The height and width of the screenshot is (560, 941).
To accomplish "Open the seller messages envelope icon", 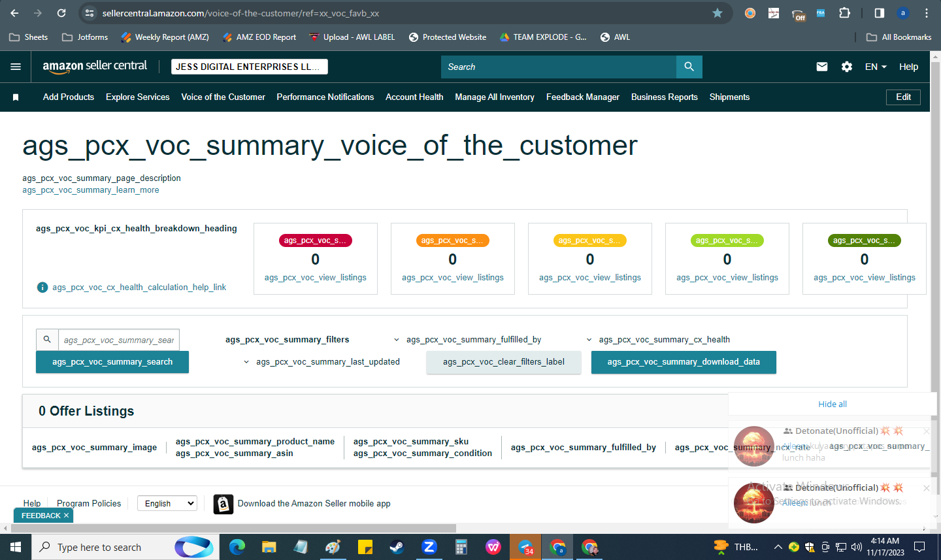I will (822, 67).
